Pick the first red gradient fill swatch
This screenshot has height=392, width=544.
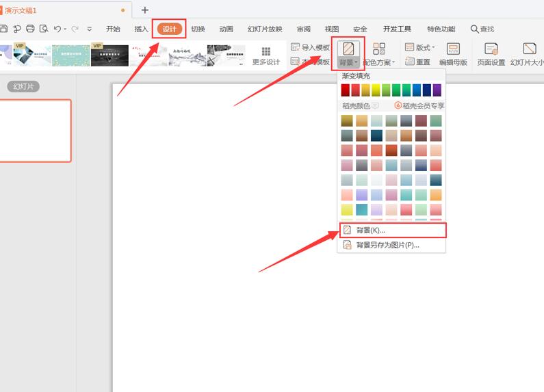point(346,90)
